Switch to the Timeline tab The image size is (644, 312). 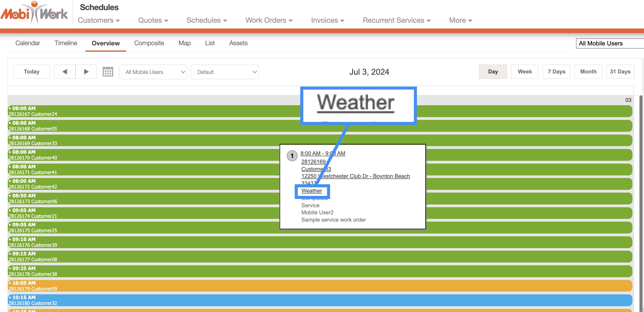[66, 43]
